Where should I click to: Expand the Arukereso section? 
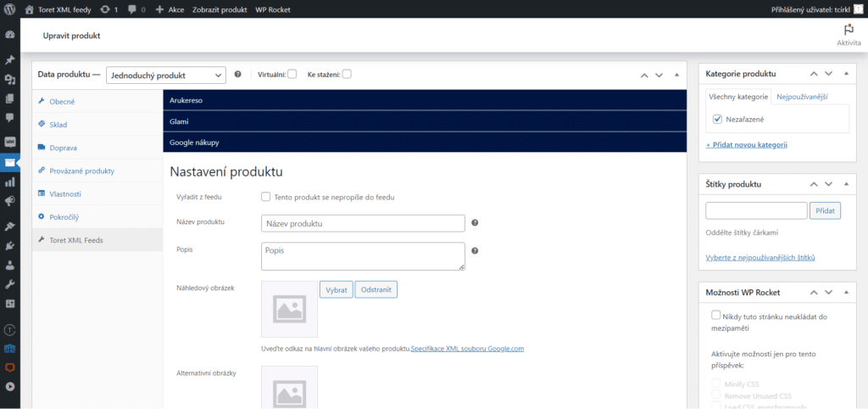(x=425, y=100)
